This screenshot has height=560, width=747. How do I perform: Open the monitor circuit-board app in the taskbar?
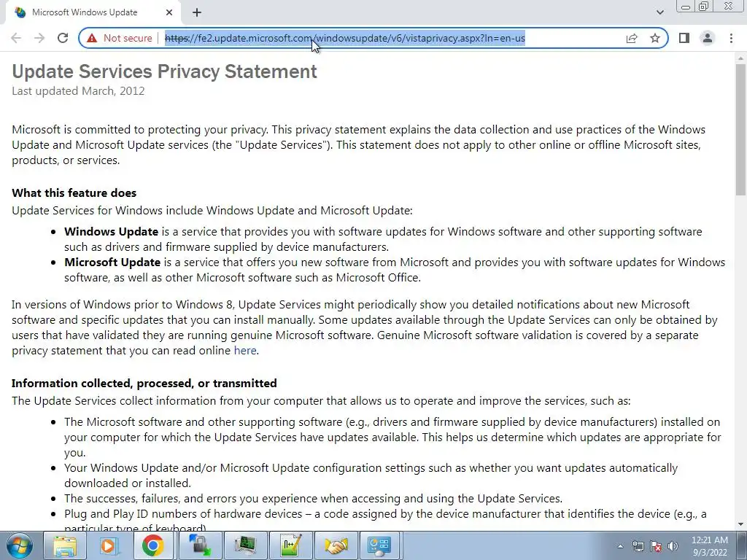245,546
